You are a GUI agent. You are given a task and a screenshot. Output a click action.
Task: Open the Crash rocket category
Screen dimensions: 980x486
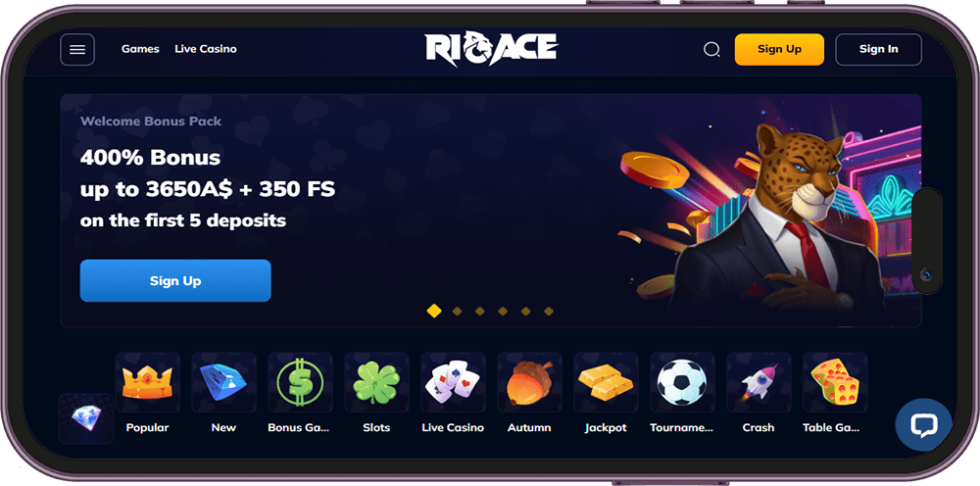[759, 382]
